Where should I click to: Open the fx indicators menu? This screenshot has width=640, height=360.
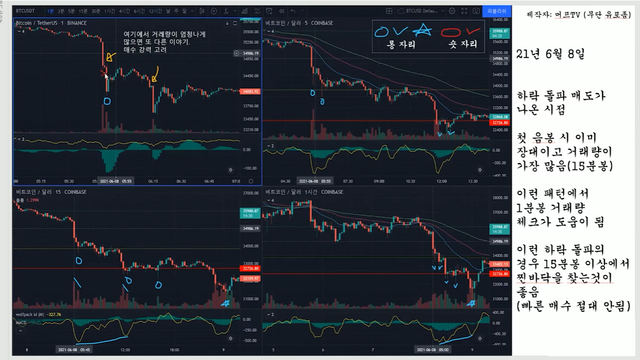225,11
